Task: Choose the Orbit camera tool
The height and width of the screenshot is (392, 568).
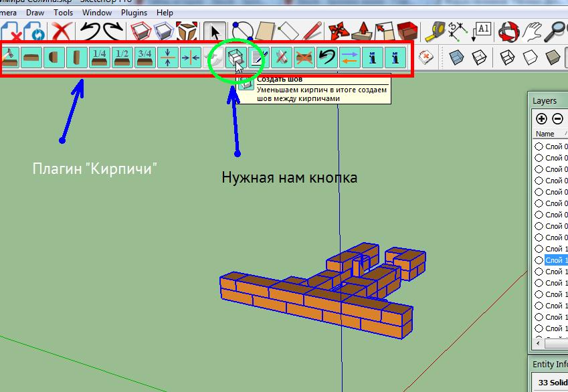Action: [x=509, y=31]
